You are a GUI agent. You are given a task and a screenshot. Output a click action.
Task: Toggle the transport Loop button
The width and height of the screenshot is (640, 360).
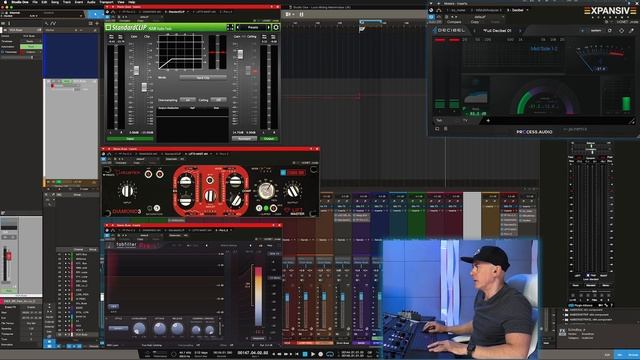click(330, 354)
